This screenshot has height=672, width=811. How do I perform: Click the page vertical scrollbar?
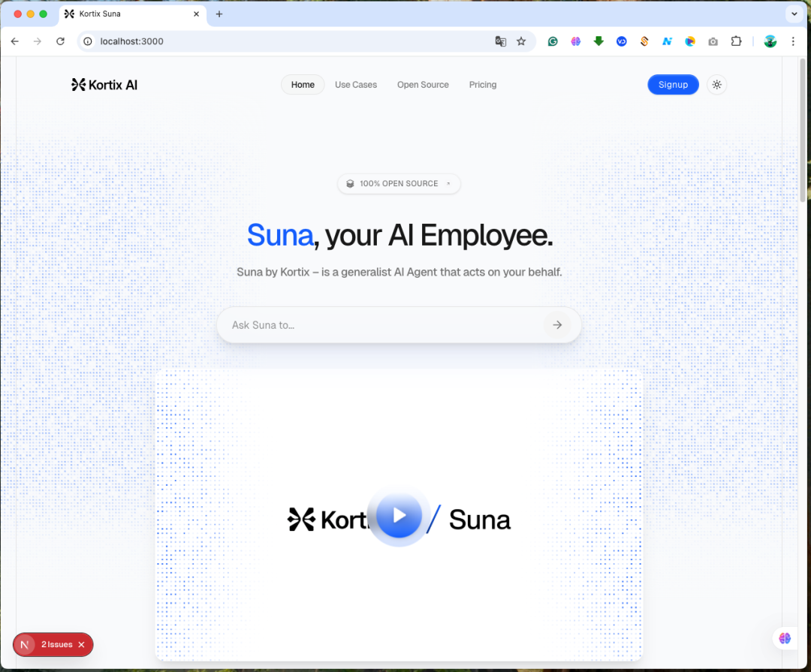pyautogui.click(x=803, y=130)
